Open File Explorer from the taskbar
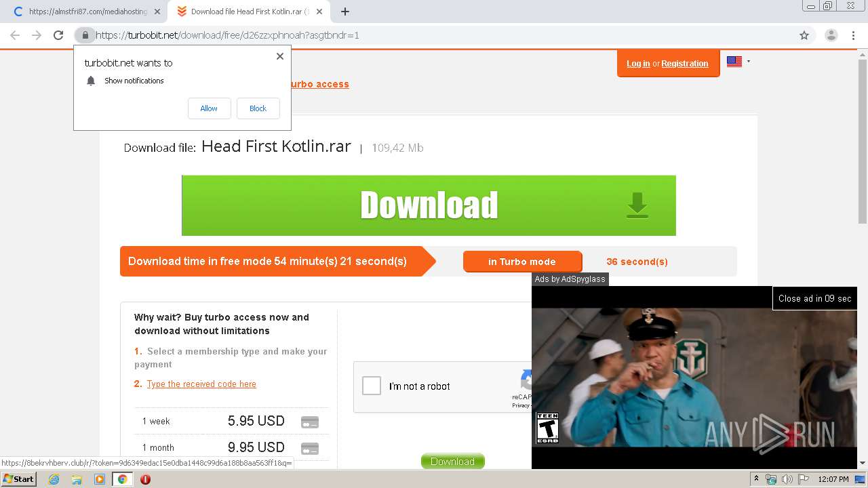 pyautogui.click(x=77, y=479)
